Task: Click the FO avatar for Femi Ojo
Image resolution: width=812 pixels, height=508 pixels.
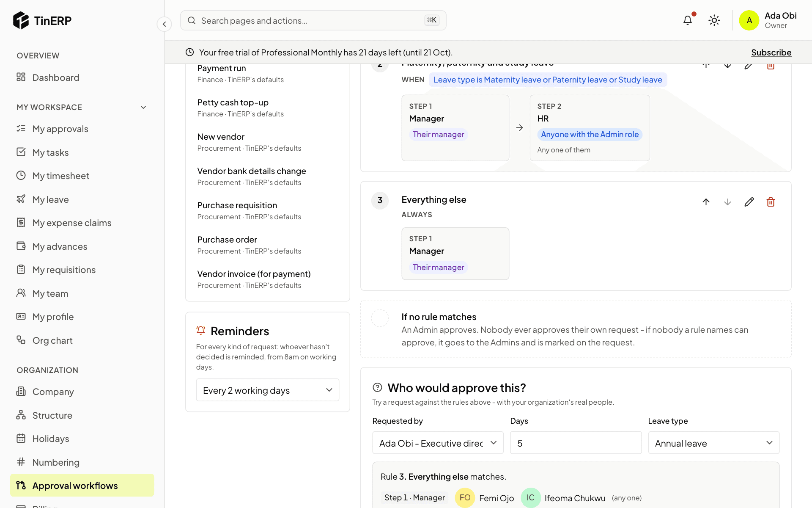Action: click(x=465, y=498)
